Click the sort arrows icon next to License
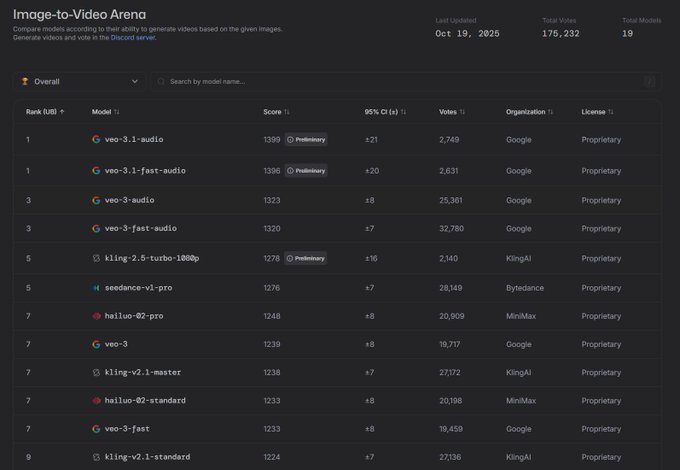This screenshot has width=680, height=470. coord(611,112)
